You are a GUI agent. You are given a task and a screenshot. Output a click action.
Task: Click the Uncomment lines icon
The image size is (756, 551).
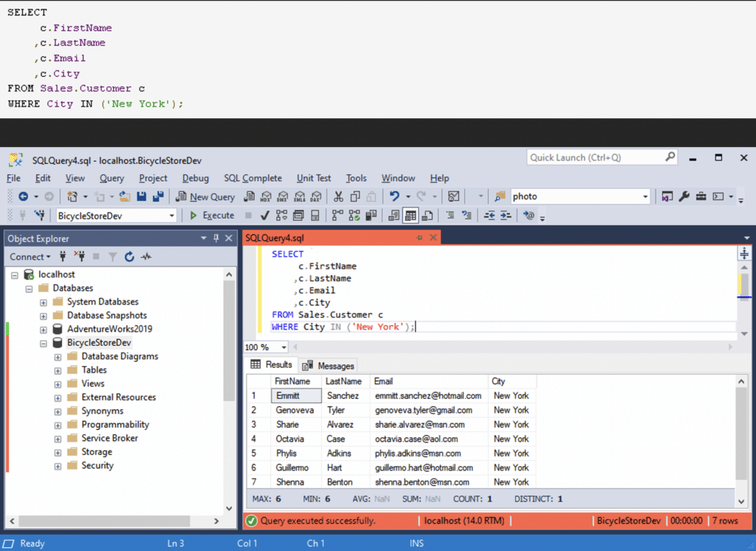[467, 215]
